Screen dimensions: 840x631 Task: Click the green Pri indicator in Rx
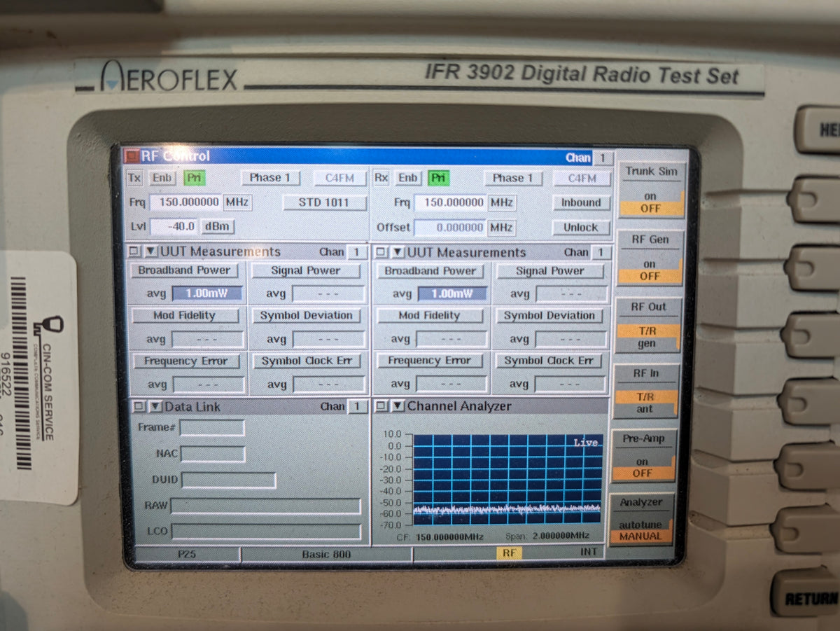[438, 178]
